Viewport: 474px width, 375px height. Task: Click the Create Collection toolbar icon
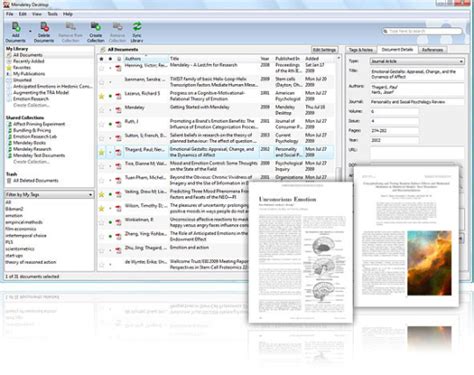(x=95, y=27)
